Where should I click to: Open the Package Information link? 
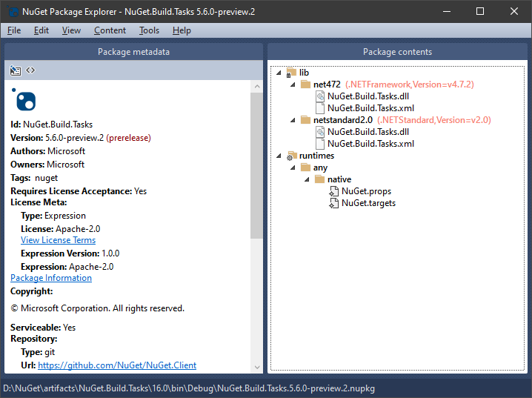[x=51, y=278]
